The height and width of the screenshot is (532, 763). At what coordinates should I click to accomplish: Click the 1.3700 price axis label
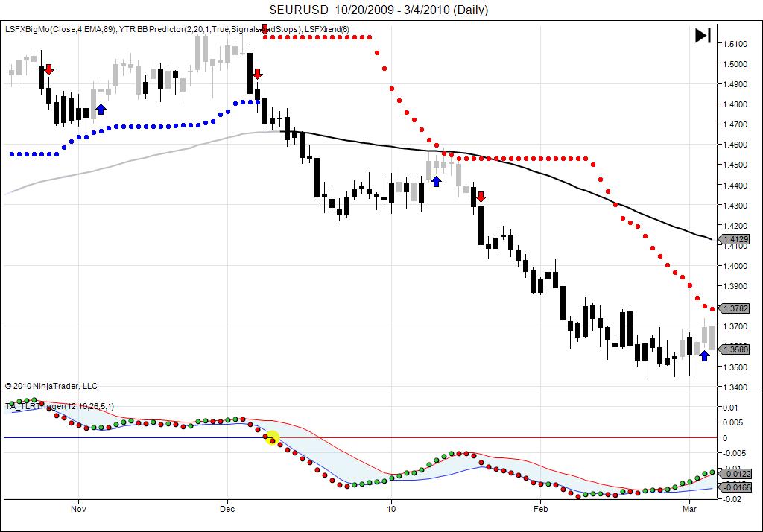(x=735, y=326)
